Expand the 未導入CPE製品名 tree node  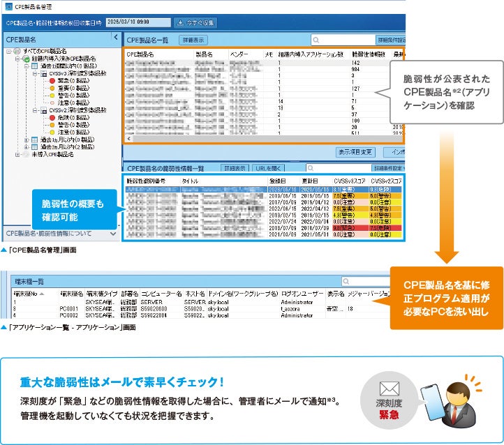click(x=17, y=154)
